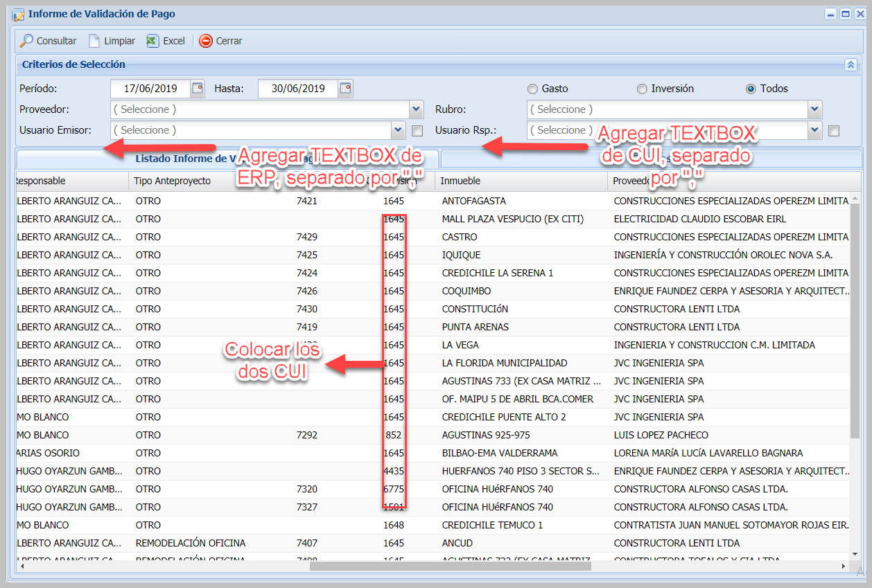Maximize the Informe de Validación window
872x588 pixels.
point(845,14)
